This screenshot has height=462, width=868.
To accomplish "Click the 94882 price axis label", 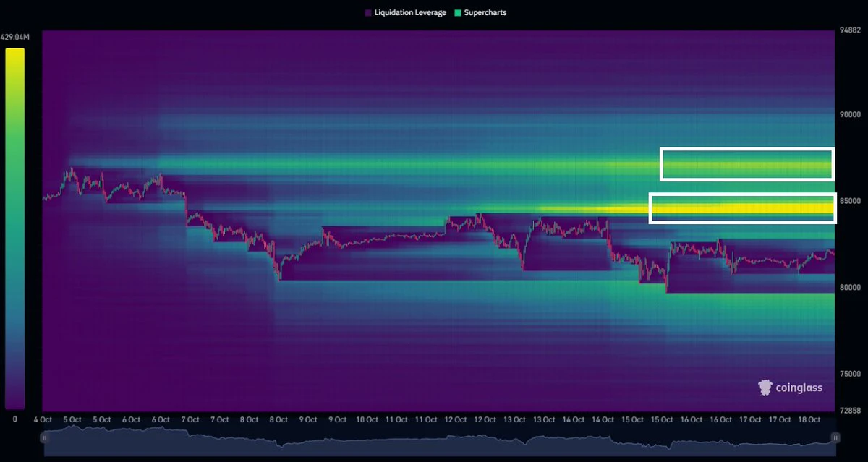I will [x=851, y=30].
